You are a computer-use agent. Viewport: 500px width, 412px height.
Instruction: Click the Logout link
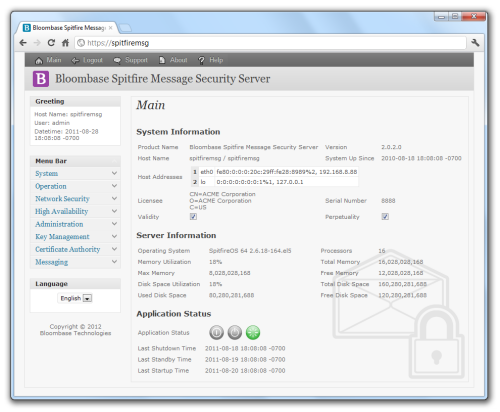(x=93, y=60)
